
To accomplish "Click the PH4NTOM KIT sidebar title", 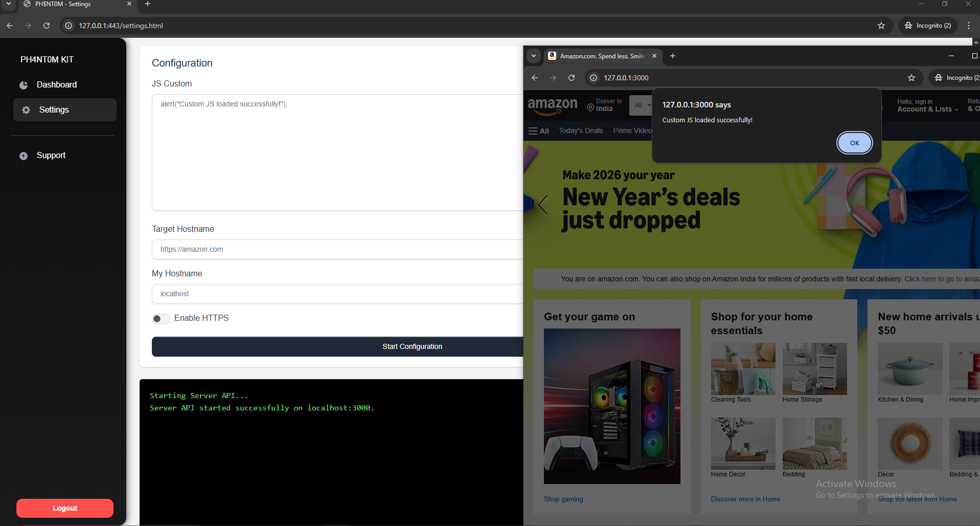I will coord(47,60).
